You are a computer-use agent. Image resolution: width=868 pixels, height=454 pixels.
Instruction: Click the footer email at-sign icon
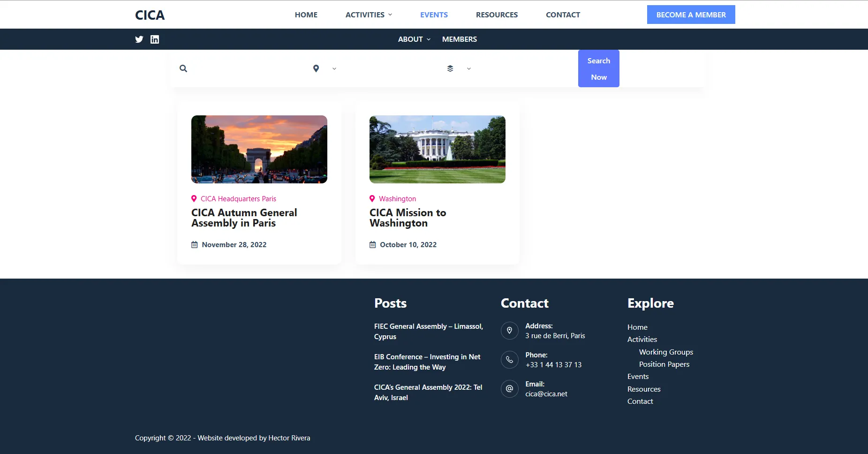pyautogui.click(x=509, y=389)
